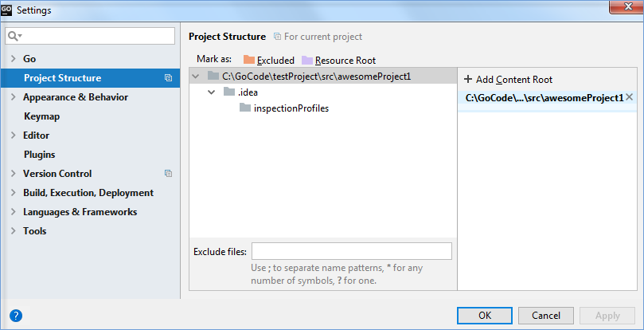Viewport: 644px width, 330px height.
Task: Expand Appearance & Behavior settings
Action: pyautogui.click(x=14, y=97)
